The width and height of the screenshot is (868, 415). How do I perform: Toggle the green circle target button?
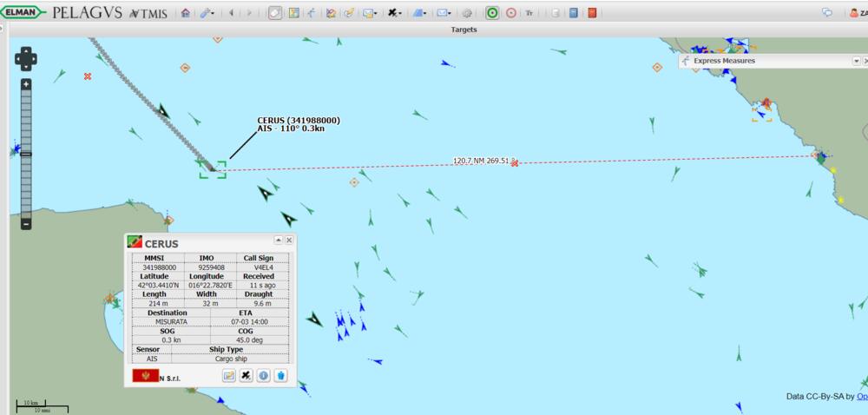click(492, 13)
